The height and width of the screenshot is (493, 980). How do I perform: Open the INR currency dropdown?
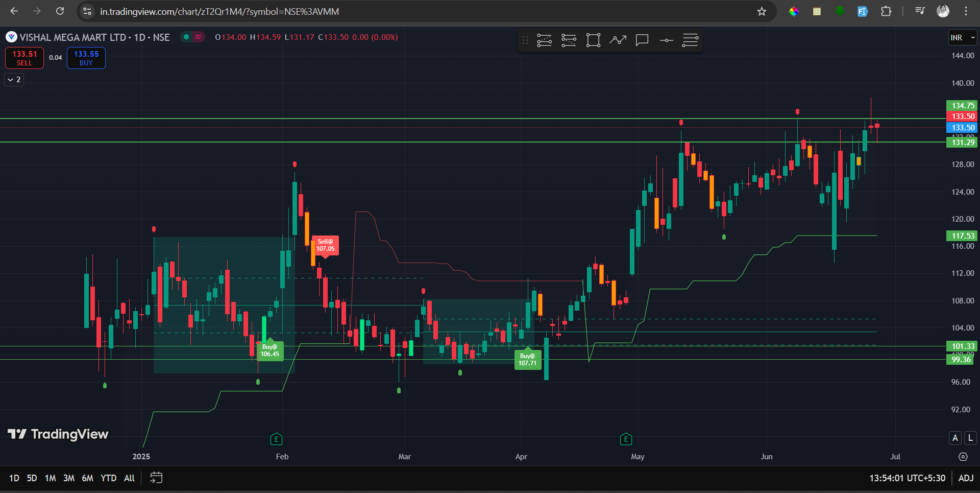click(963, 38)
